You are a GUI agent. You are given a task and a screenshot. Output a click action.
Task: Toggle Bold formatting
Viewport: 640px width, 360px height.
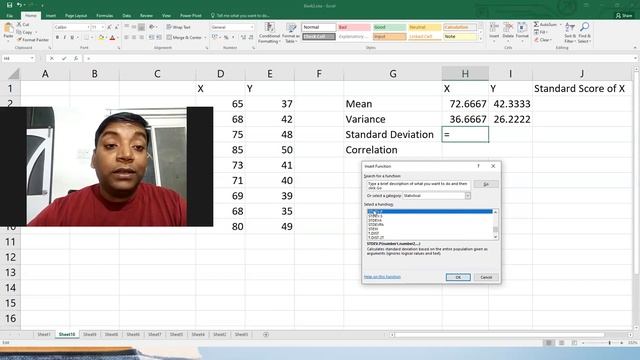(x=58, y=38)
